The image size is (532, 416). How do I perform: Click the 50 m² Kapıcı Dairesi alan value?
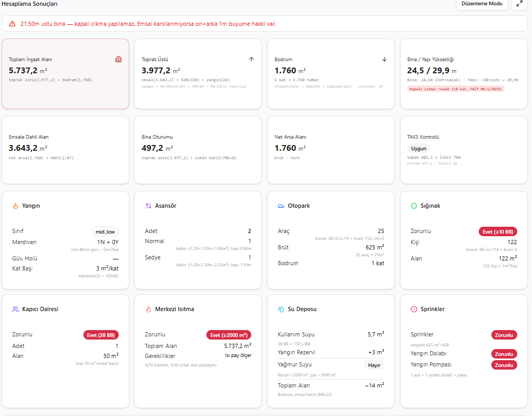(x=111, y=356)
